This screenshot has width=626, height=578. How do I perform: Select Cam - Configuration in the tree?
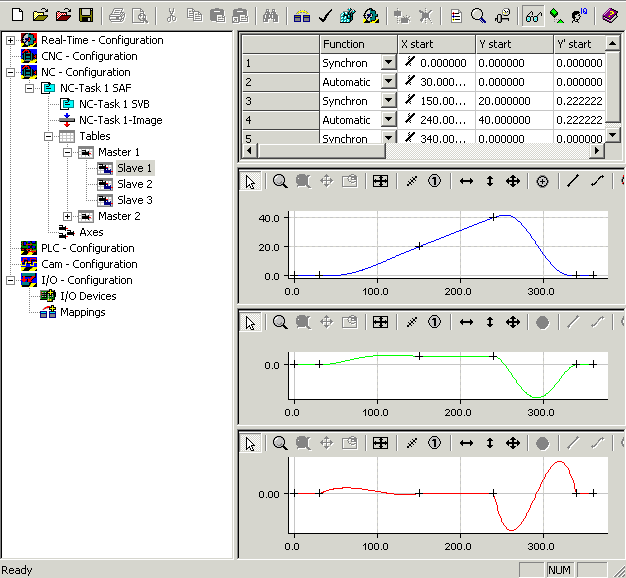click(89, 264)
